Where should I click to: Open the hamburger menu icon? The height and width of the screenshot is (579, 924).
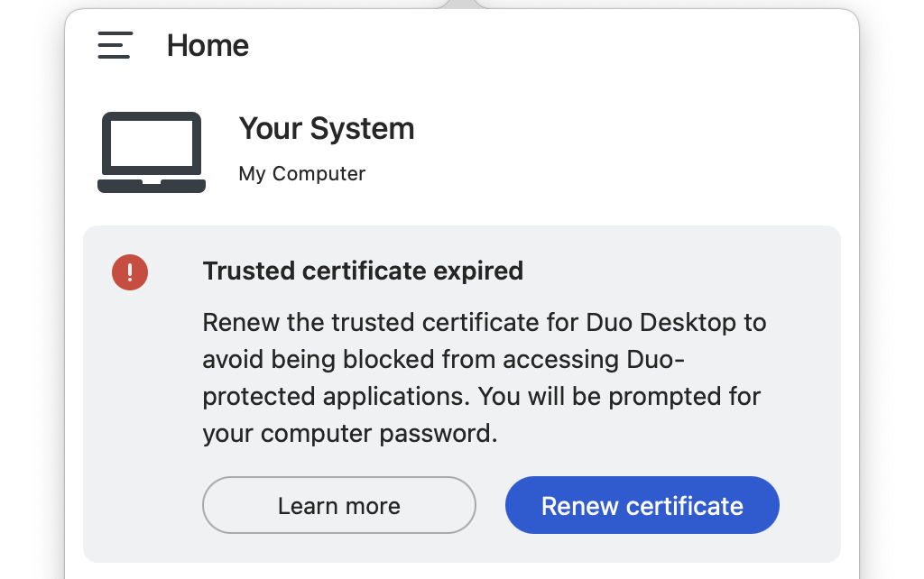point(115,45)
